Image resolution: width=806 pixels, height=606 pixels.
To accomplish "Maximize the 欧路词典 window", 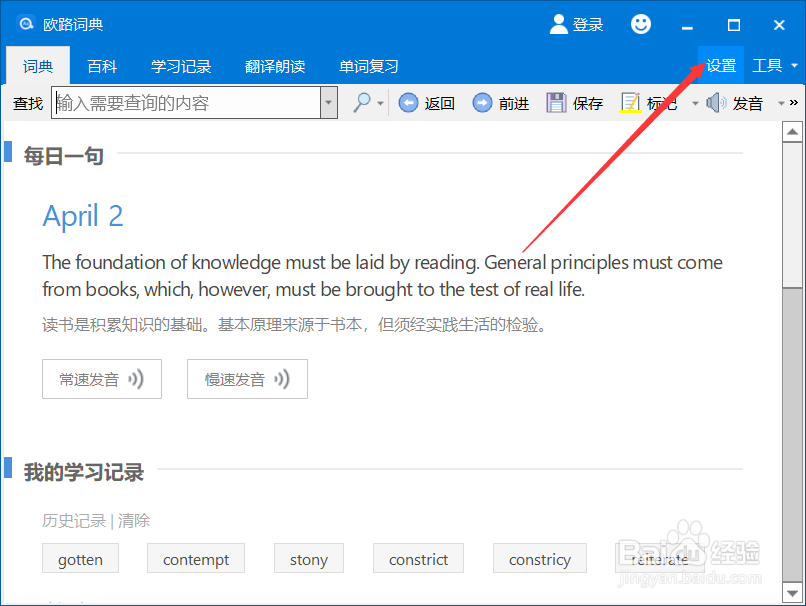I will (734, 25).
